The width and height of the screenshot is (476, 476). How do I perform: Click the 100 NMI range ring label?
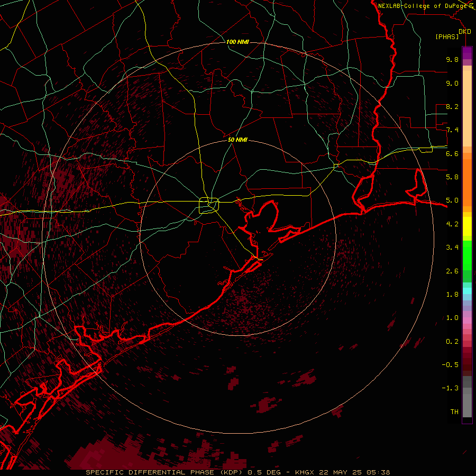point(237,42)
